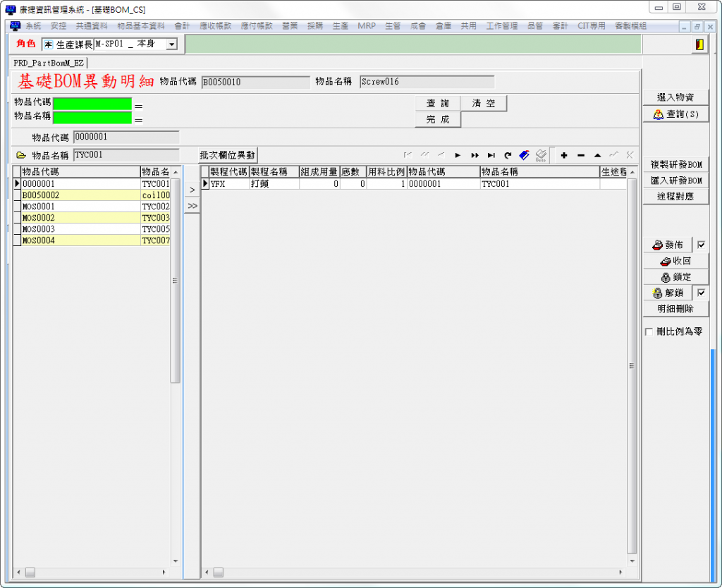Add a new record with plus icon
The height and width of the screenshot is (588, 722).
pyautogui.click(x=564, y=155)
